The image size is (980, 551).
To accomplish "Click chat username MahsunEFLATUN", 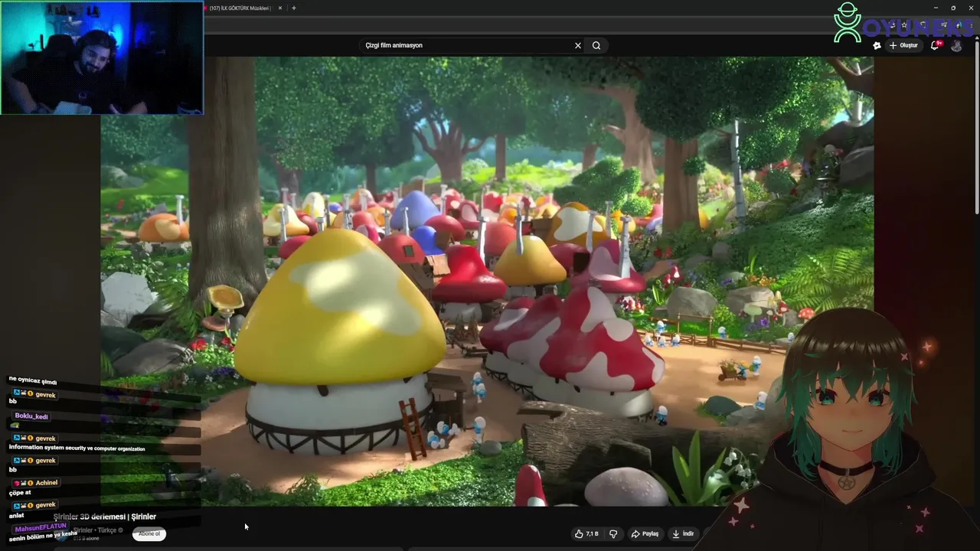I will pos(41,527).
